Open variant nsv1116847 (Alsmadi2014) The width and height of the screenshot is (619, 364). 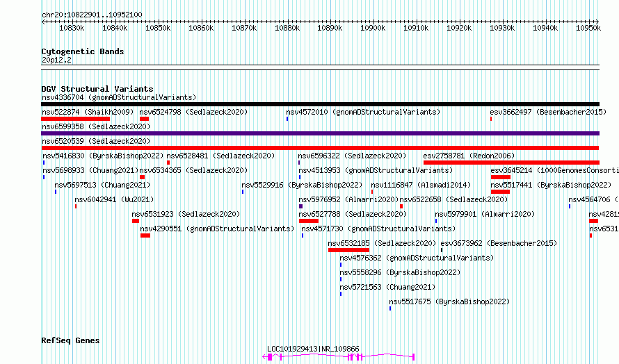pos(421,185)
